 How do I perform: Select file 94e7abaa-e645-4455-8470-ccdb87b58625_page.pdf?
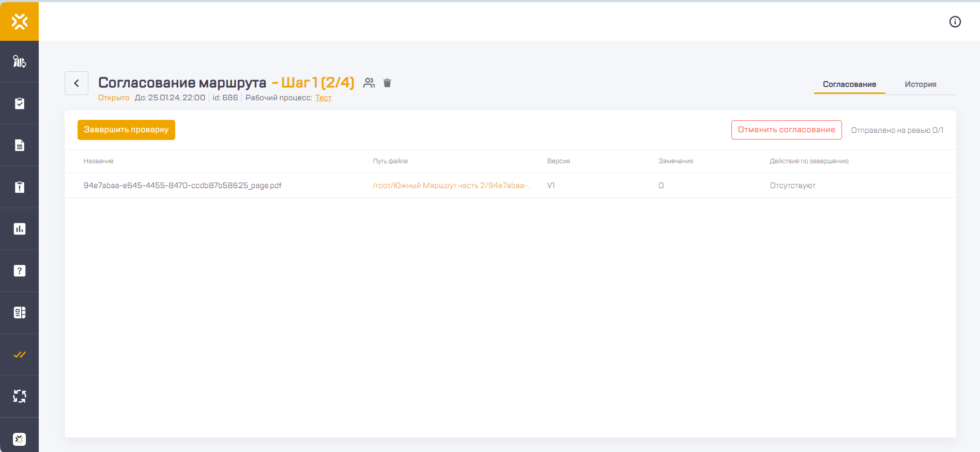(x=182, y=185)
